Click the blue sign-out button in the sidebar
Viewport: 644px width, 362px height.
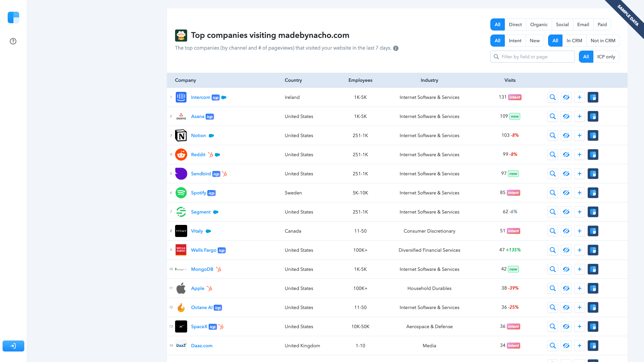[x=13, y=346]
